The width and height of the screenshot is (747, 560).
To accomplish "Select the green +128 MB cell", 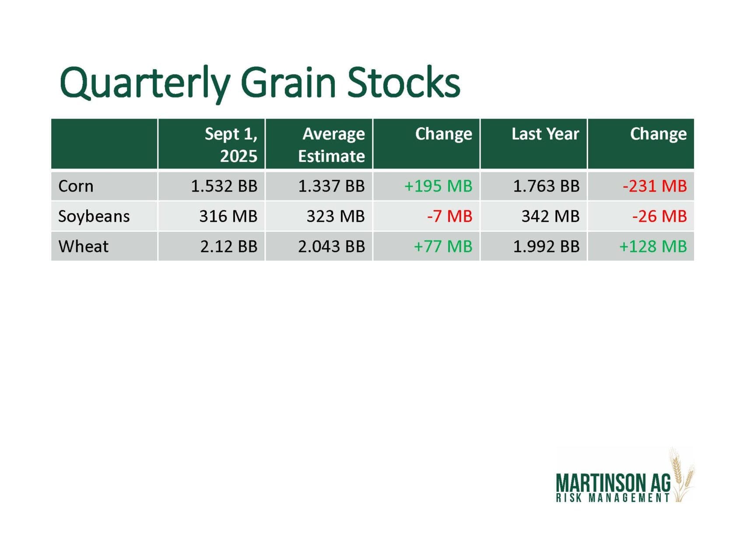I will 652,247.
